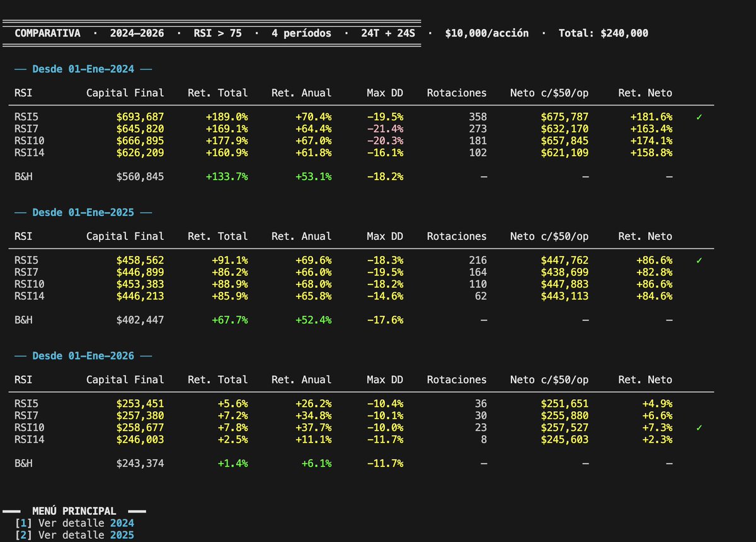756x542 pixels.
Task: Click Capital Final $253,451 value
Action: [140, 404]
